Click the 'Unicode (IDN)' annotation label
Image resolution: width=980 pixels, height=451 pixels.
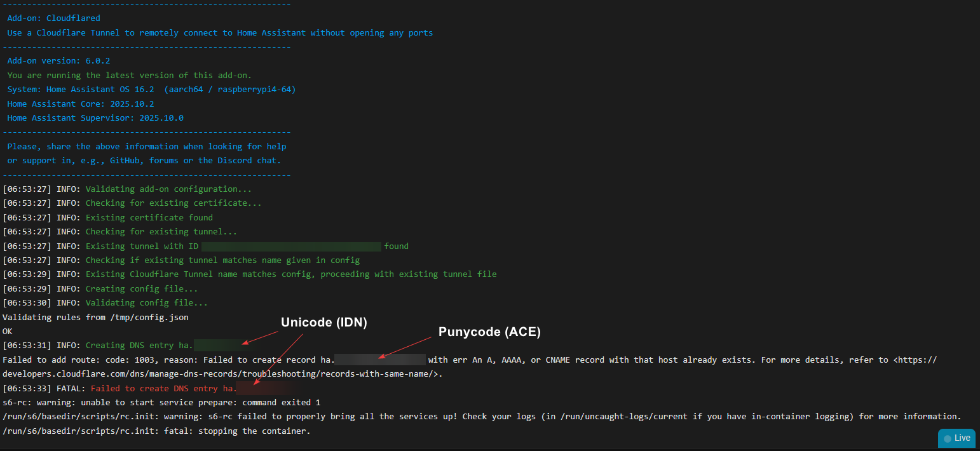click(x=324, y=323)
